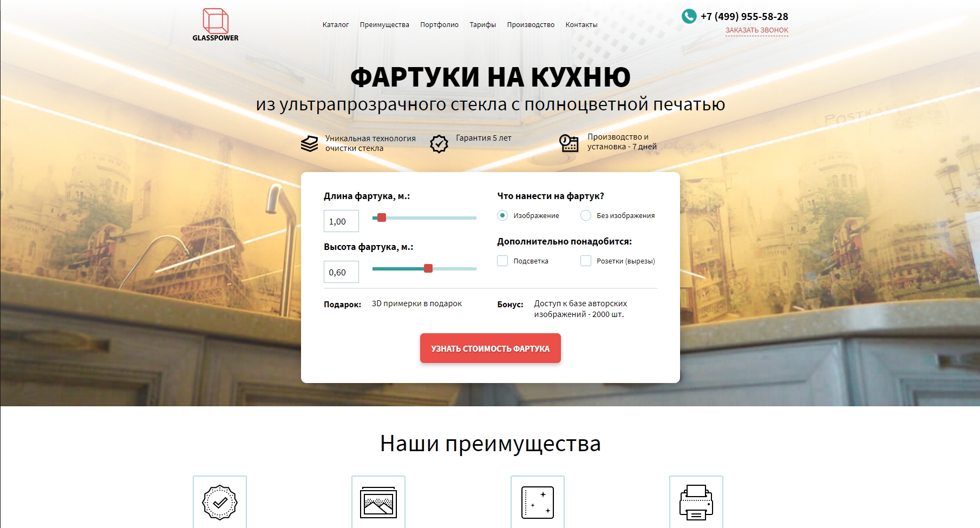Viewport: 980px width, 528px height.
Task: Click the printer advantage icon
Action: 696,503
